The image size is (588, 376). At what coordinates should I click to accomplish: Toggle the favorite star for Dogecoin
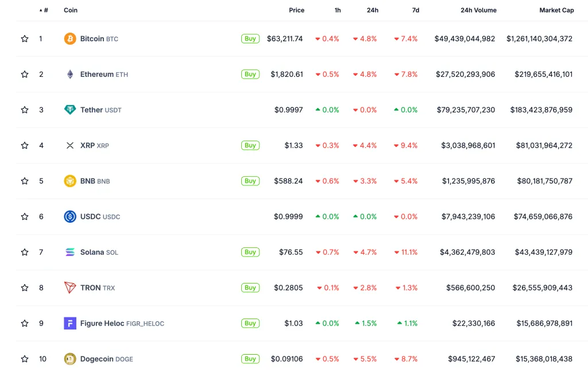point(25,359)
